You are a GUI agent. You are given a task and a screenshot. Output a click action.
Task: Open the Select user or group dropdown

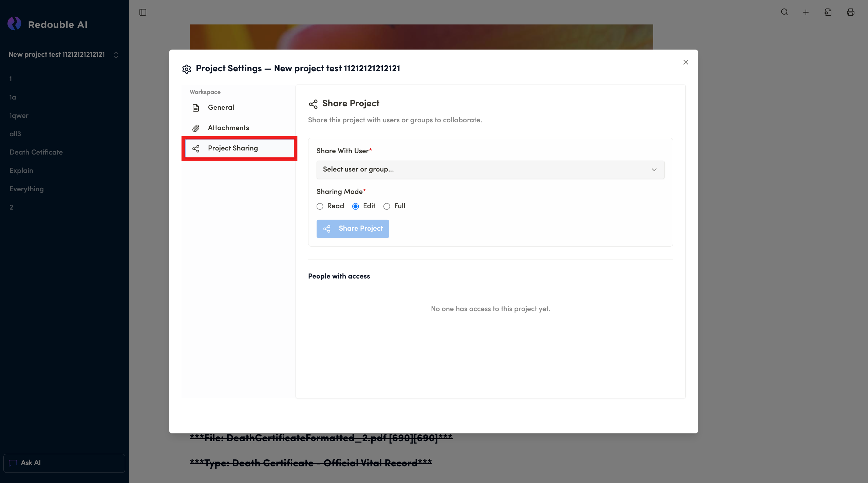[490, 169]
